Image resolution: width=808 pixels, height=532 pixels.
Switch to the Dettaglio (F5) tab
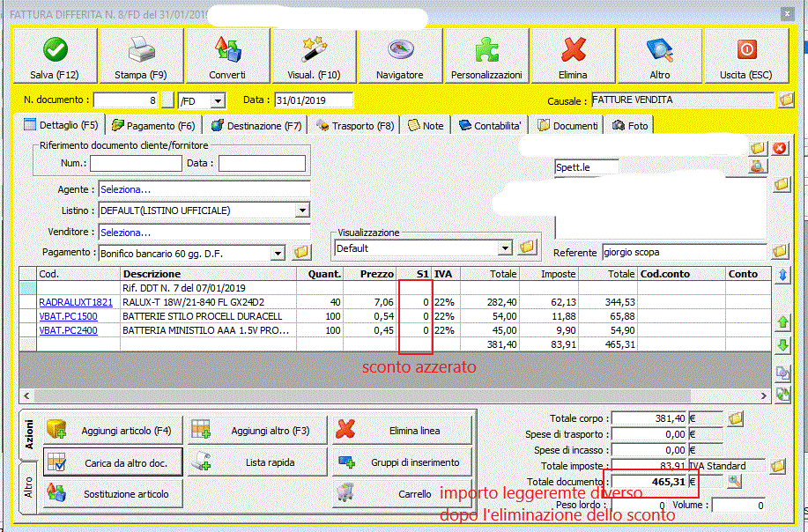click(61, 125)
